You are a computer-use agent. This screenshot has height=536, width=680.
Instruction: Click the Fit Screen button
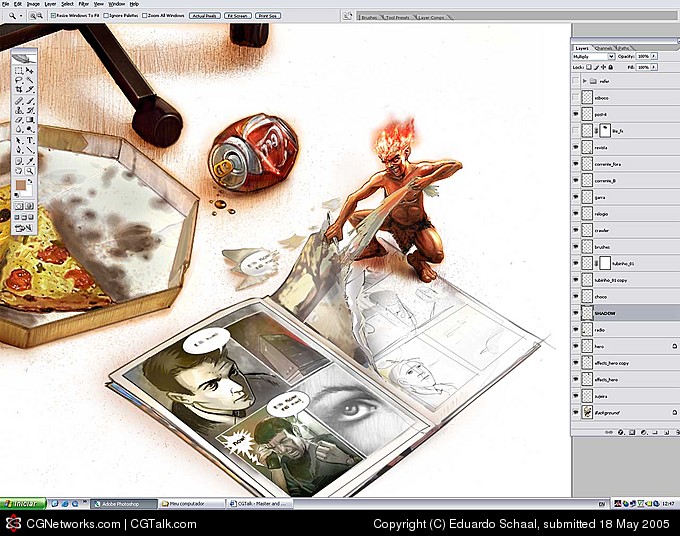coord(238,16)
